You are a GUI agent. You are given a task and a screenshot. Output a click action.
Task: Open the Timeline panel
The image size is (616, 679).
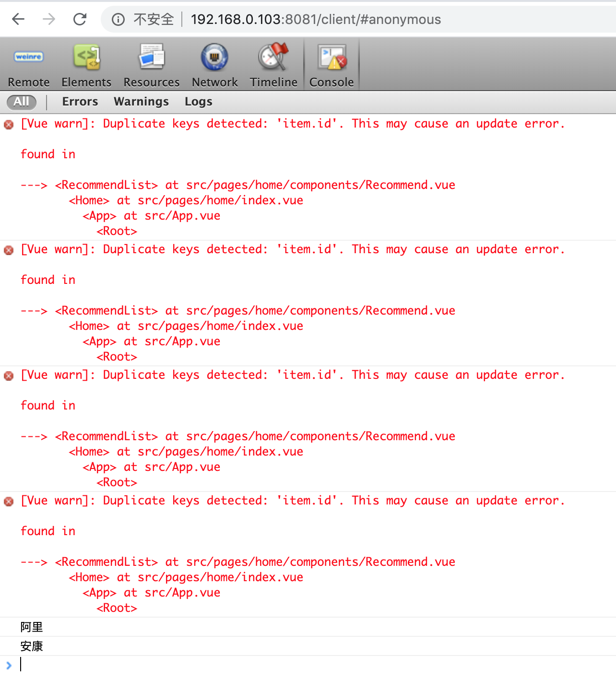click(273, 65)
